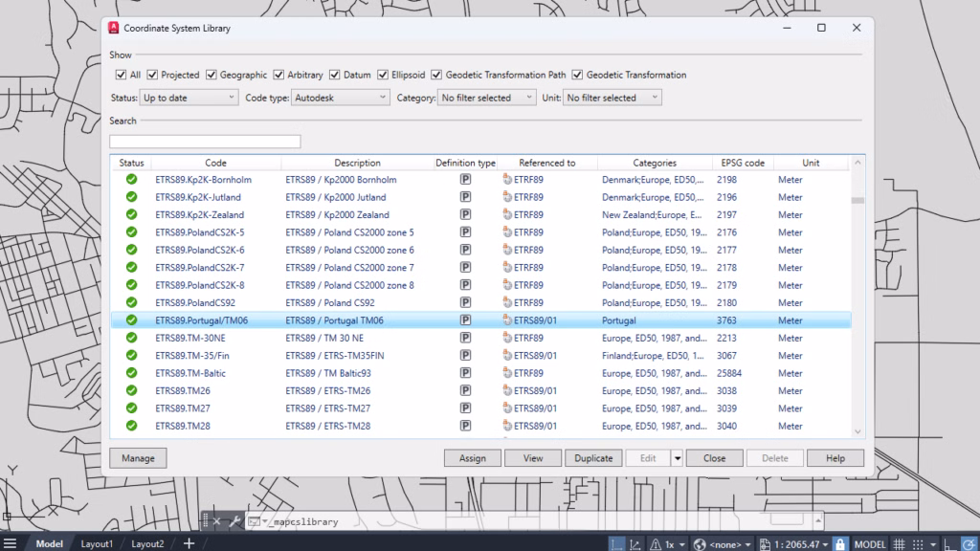Disable the Geodetic Transformation Path checkbox
The height and width of the screenshot is (551, 980).
tap(436, 75)
